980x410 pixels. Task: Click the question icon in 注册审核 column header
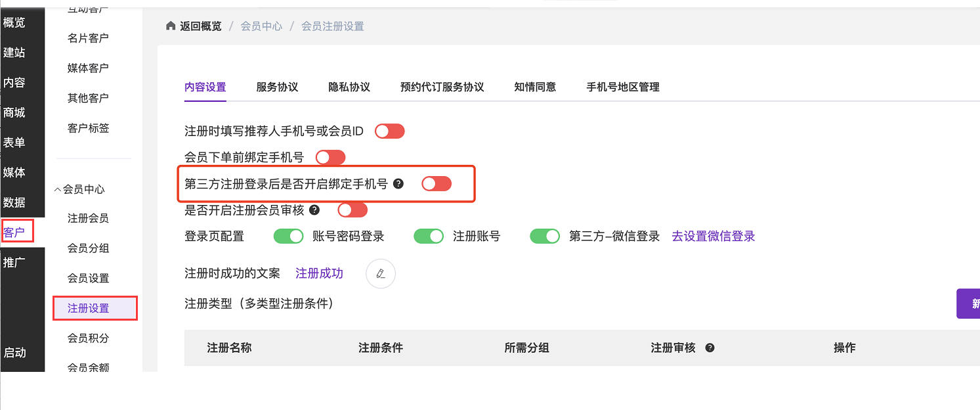(x=710, y=348)
